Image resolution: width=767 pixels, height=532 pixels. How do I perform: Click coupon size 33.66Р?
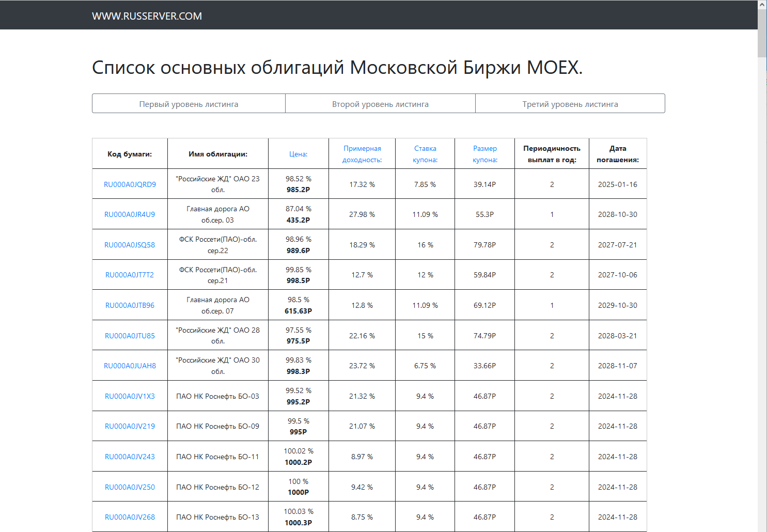click(485, 366)
